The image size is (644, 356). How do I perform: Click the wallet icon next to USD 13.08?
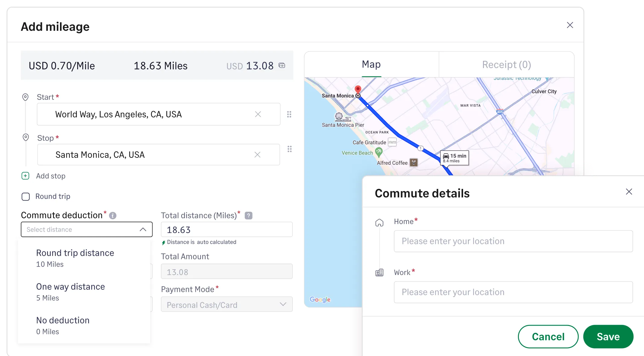pyautogui.click(x=281, y=66)
